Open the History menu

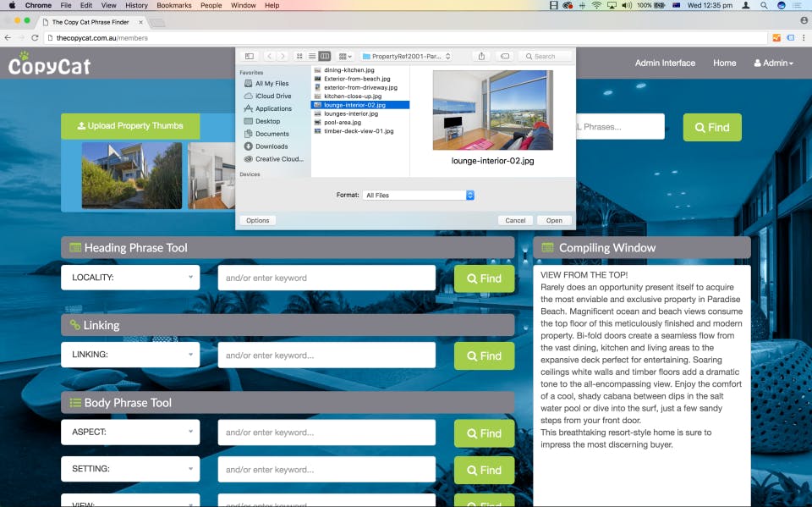click(136, 5)
